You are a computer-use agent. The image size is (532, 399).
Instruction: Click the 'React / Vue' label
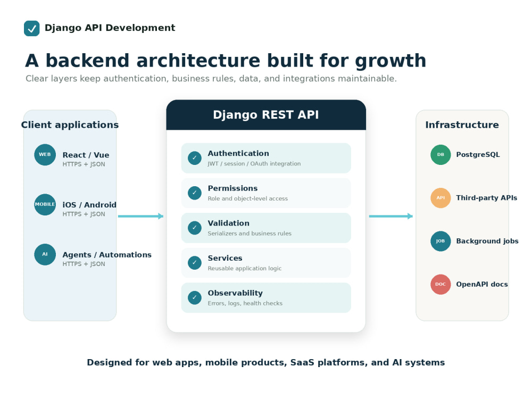point(86,155)
